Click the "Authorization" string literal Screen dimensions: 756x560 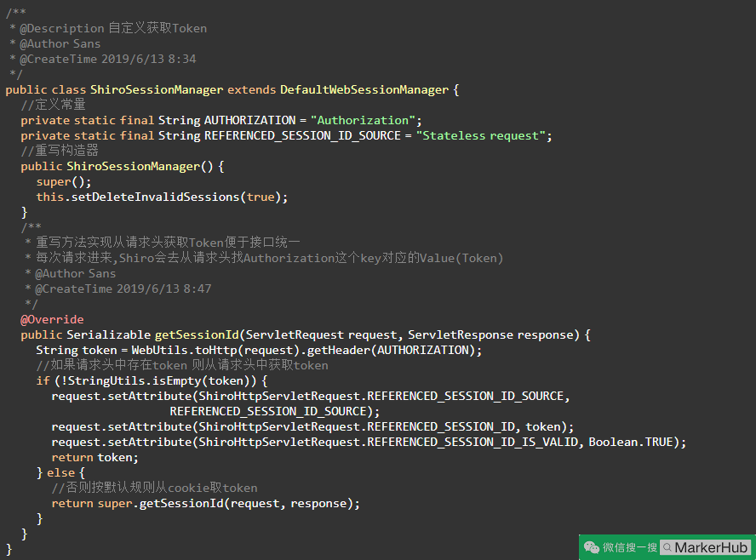(363, 120)
